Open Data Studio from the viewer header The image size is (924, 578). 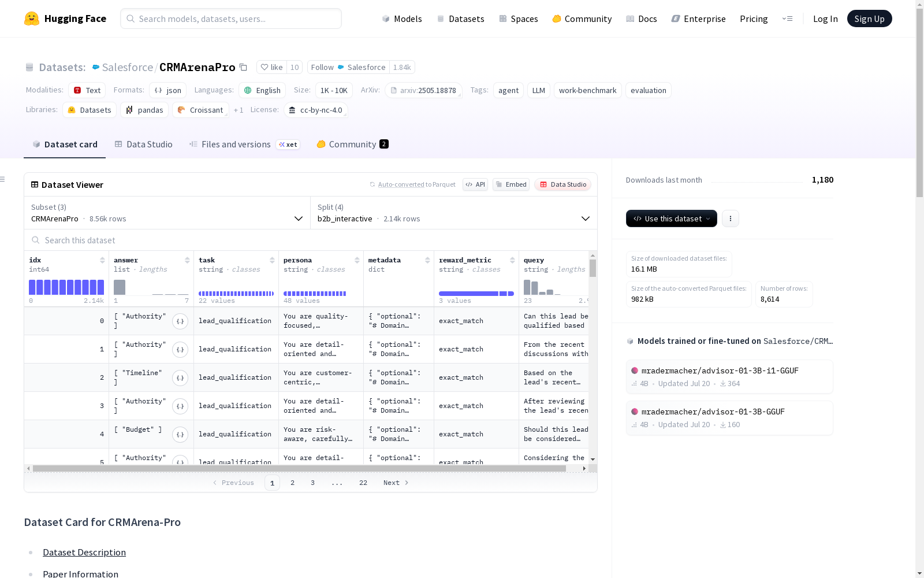(563, 184)
